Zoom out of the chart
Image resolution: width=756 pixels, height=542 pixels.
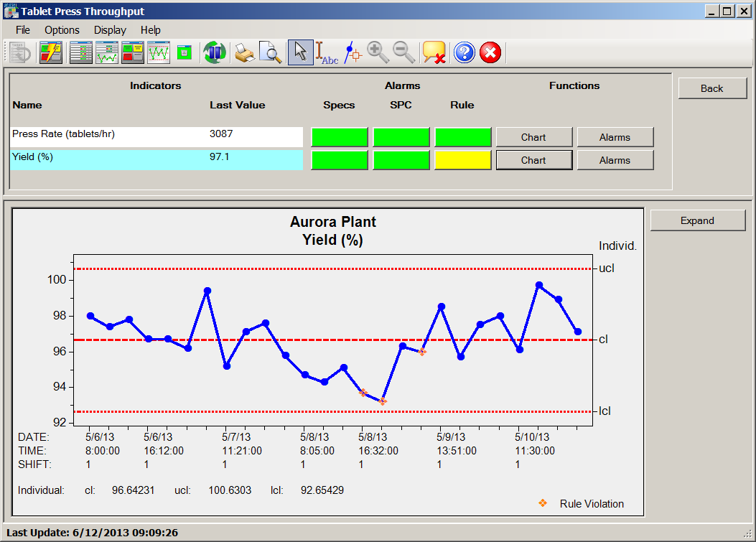pos(403,52)
